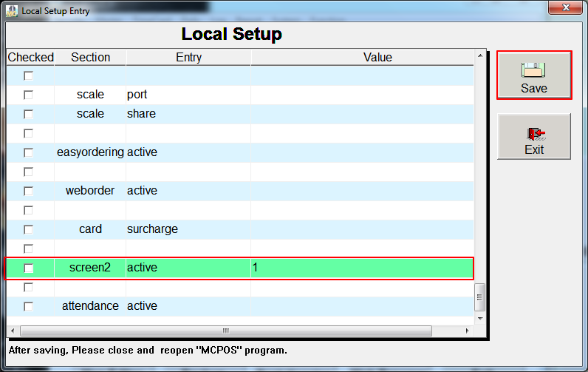
Task: Click the vertical scrollbar up arrow
Action: tap(480, 55)
